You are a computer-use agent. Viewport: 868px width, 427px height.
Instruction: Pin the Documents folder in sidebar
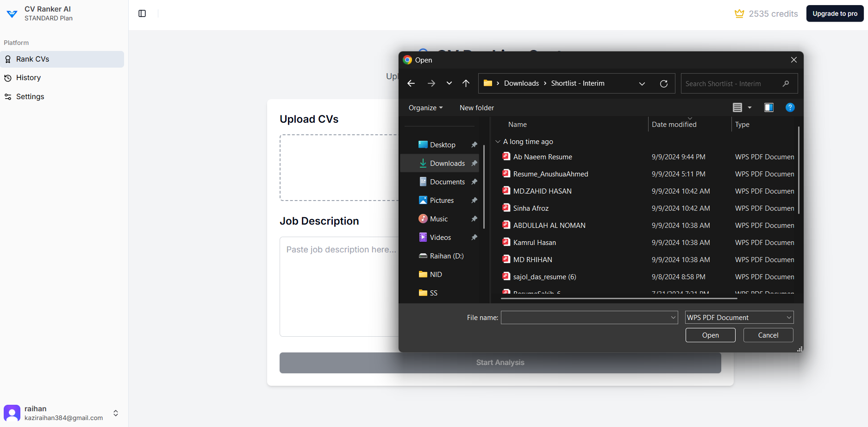pyautogui.click(x=474, y=182)
